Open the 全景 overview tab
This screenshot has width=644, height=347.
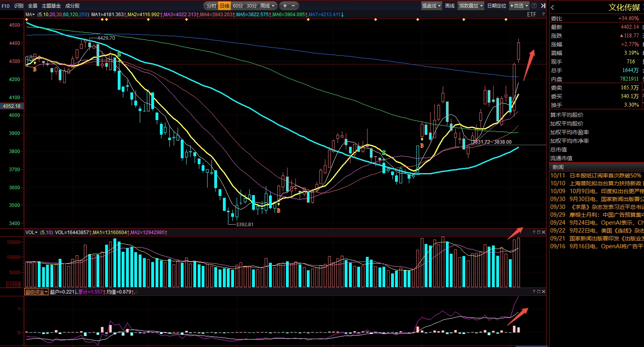(33, 6)
